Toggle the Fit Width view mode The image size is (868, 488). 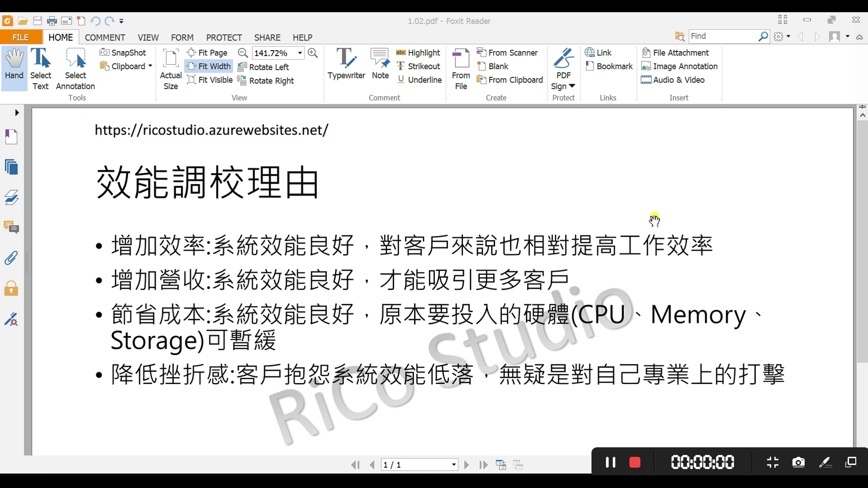pyautogui.click(x=209, y=66)
